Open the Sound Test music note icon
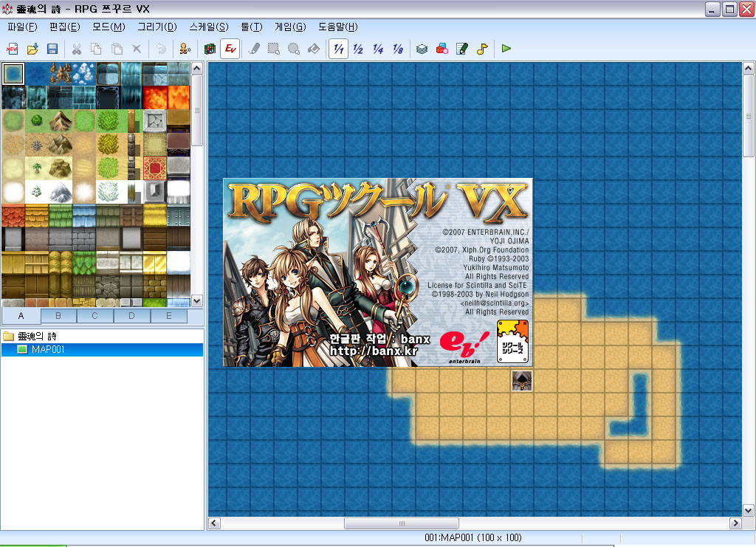Screen dimensions: 756x547 click(482, 49)
